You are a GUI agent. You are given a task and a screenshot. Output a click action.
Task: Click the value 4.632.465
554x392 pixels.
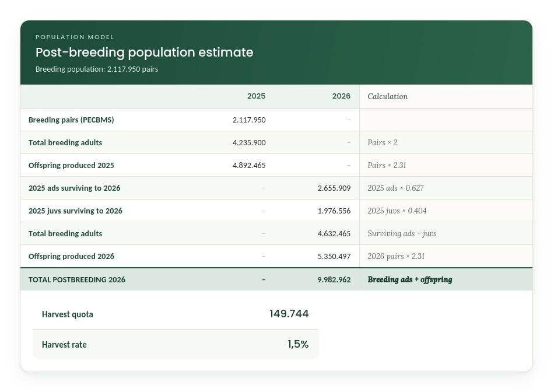pyautogui.click(x=334, y=234)
